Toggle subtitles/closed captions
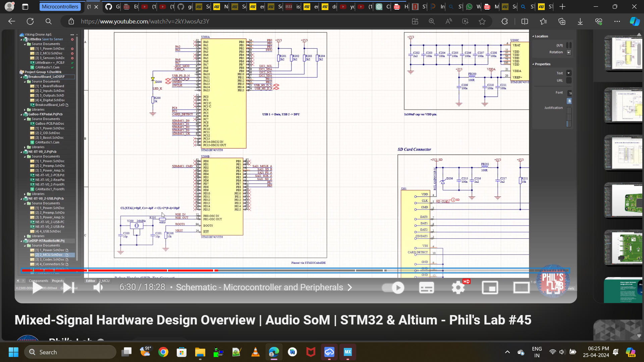The height and width of the screenshot is (362, 644). (426, 288)
